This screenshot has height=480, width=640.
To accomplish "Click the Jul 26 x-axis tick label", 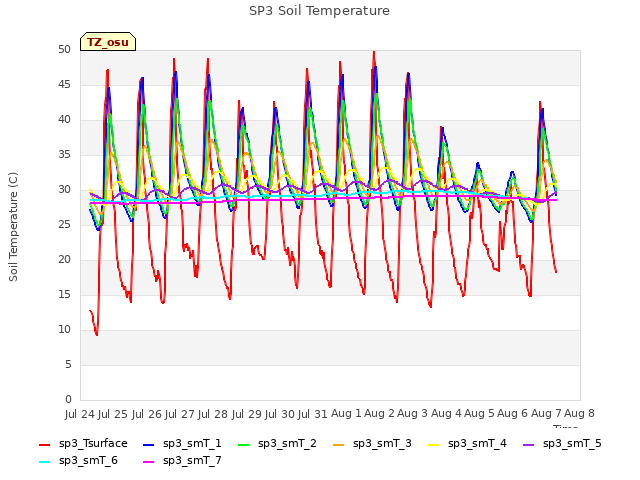I will [x=147, y=414].
